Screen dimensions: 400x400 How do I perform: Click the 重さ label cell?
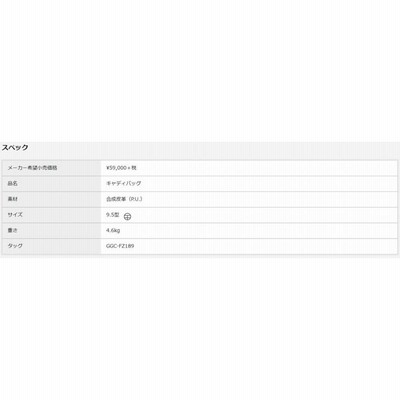tap(52, 231)
